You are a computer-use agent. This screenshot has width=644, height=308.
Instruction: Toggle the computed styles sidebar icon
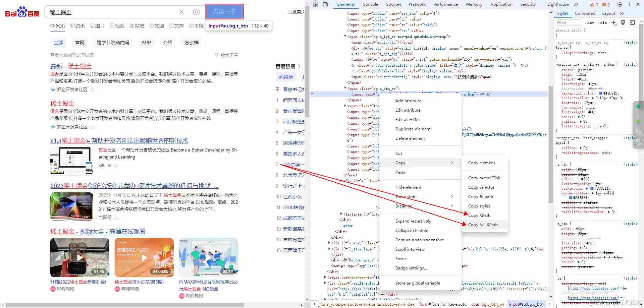[x=632, y=22]
